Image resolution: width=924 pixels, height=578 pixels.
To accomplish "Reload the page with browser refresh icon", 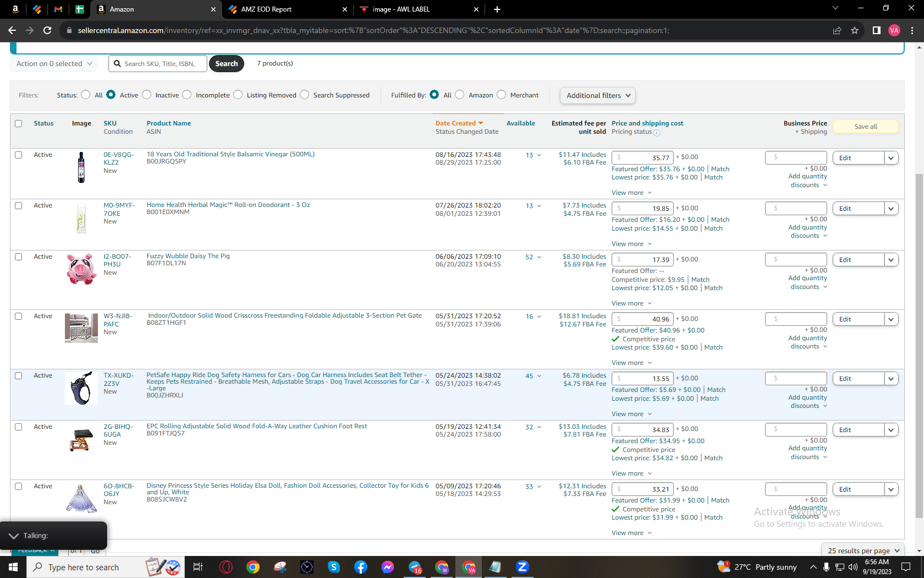I will tap(47, 30).
